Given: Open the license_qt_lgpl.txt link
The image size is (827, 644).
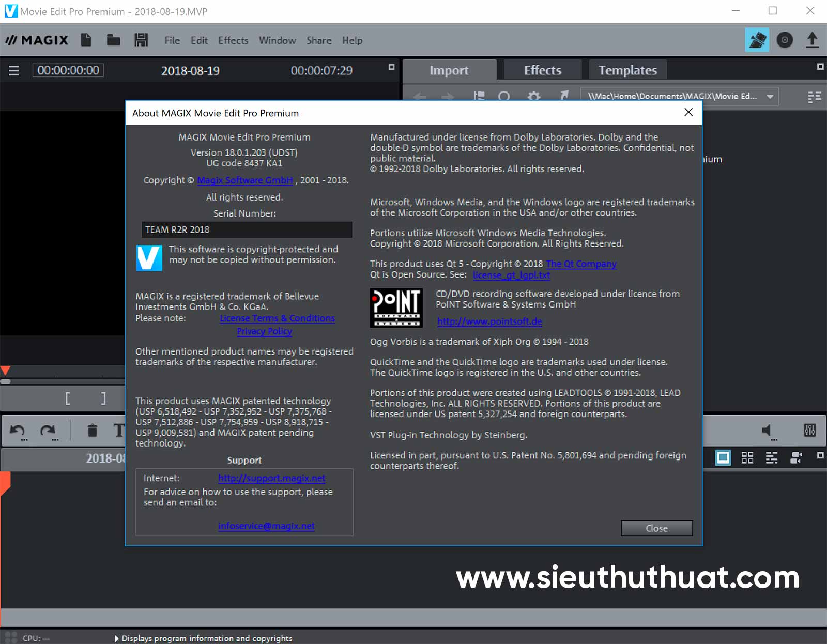Looking at the screenshot, I should coord(511,275).
